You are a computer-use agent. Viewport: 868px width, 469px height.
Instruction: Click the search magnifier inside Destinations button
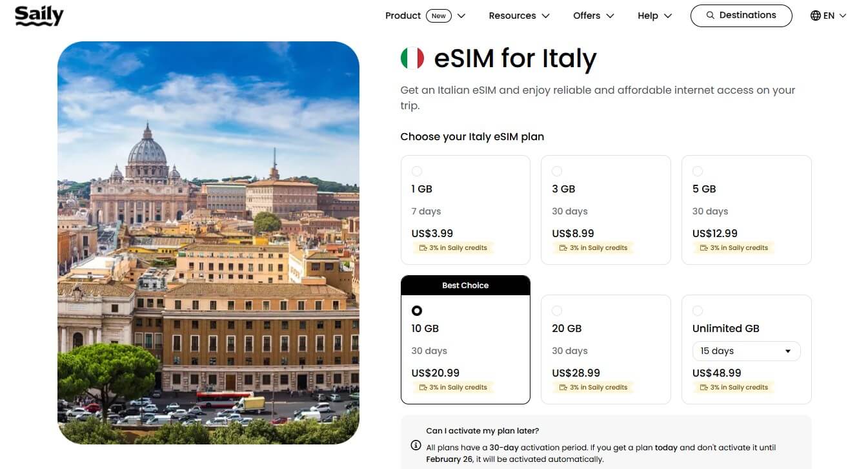click(x=711, y=15)
